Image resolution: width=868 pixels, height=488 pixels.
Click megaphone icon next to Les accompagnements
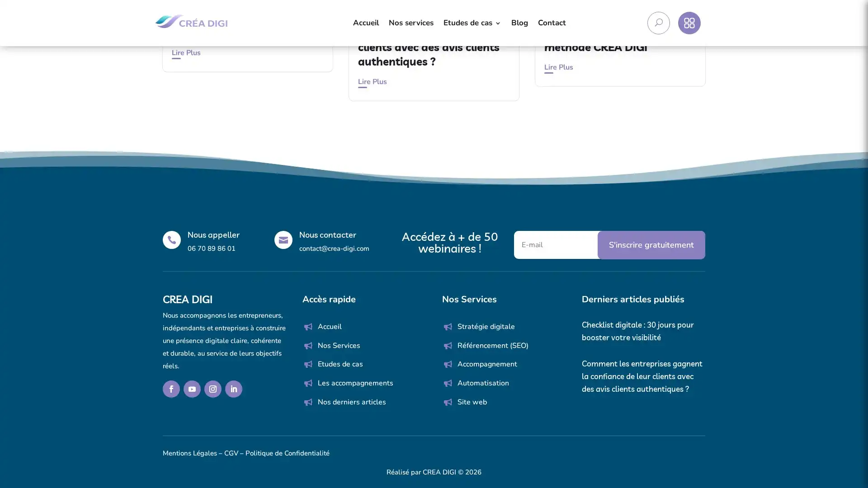click(x=308, y=383)
